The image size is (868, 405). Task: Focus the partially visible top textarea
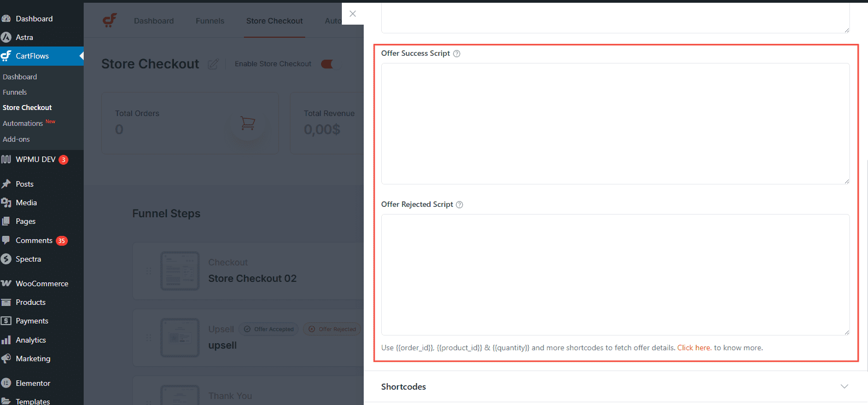click(615, 18)
